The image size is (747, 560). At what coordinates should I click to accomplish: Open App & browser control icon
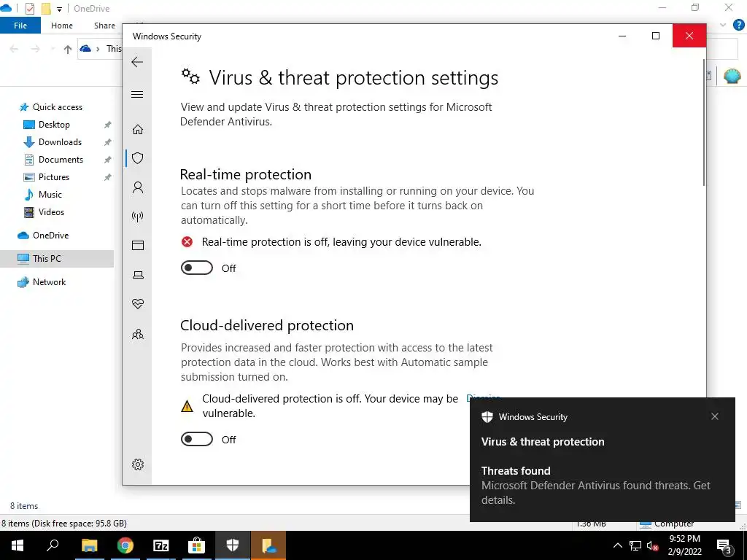click(x=138, y=245)
